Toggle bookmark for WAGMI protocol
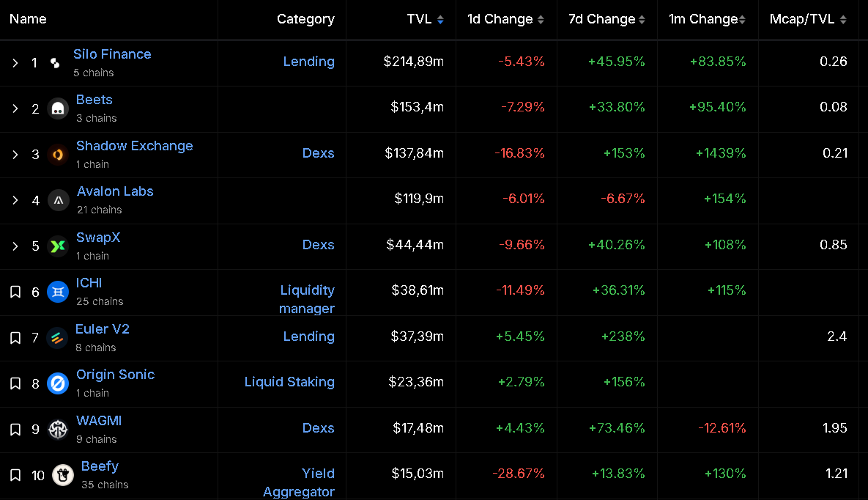Image resolution: width=868 pixels, height=500 pixels. pyautogui.click(x=15, y=430)
